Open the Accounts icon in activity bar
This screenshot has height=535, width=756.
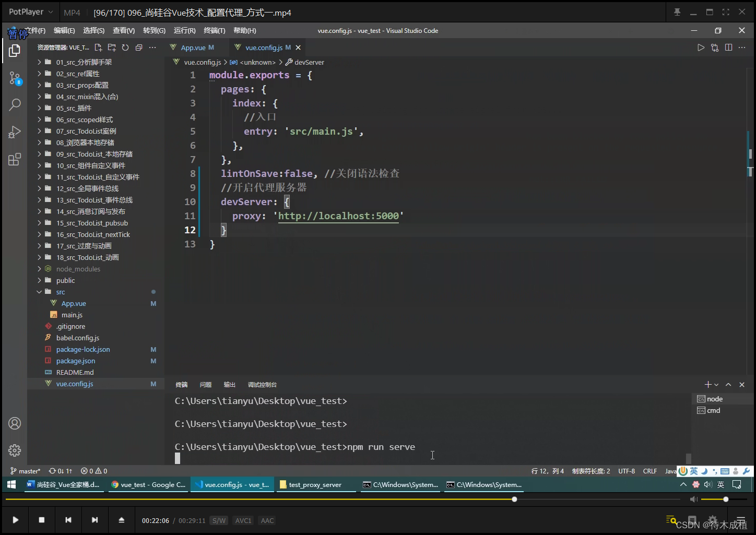[15, 423]
